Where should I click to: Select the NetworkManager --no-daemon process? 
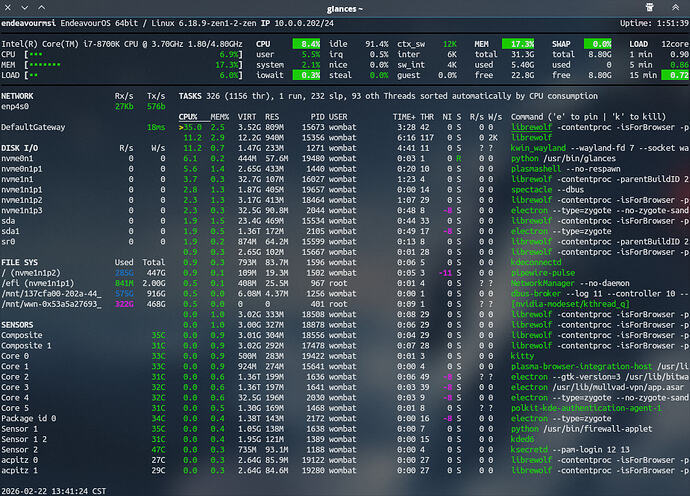click(x=569, y=284)
